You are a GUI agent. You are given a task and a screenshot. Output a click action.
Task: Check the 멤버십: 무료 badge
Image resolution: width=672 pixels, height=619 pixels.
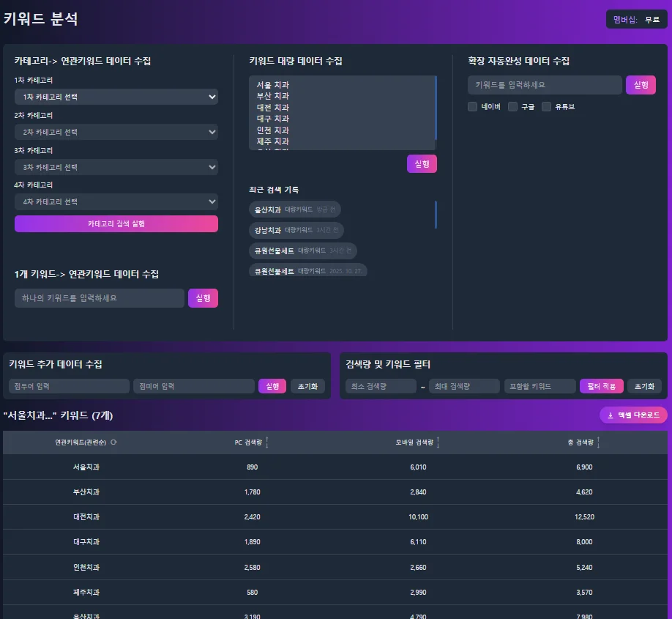coord(635,19)
